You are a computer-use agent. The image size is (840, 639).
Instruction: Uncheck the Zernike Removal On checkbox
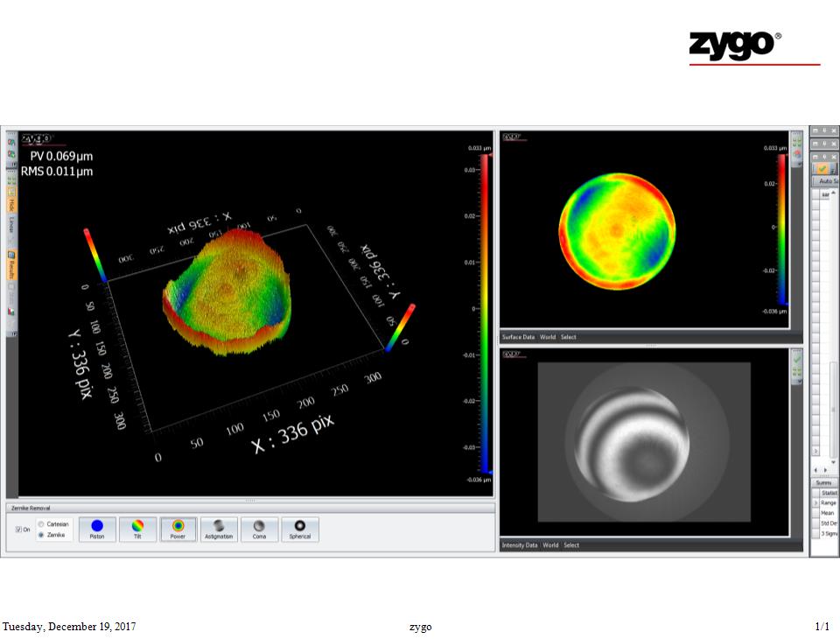point(19,530)
